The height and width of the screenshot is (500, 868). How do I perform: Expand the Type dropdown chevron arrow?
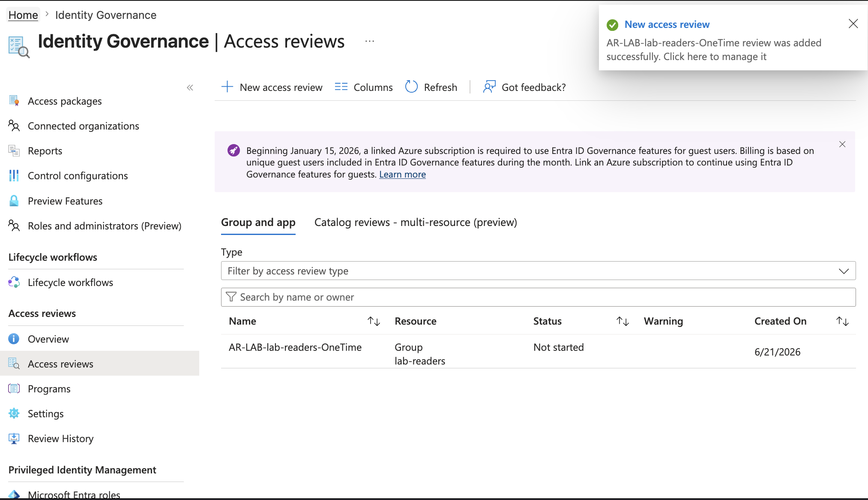coord(844,271)
